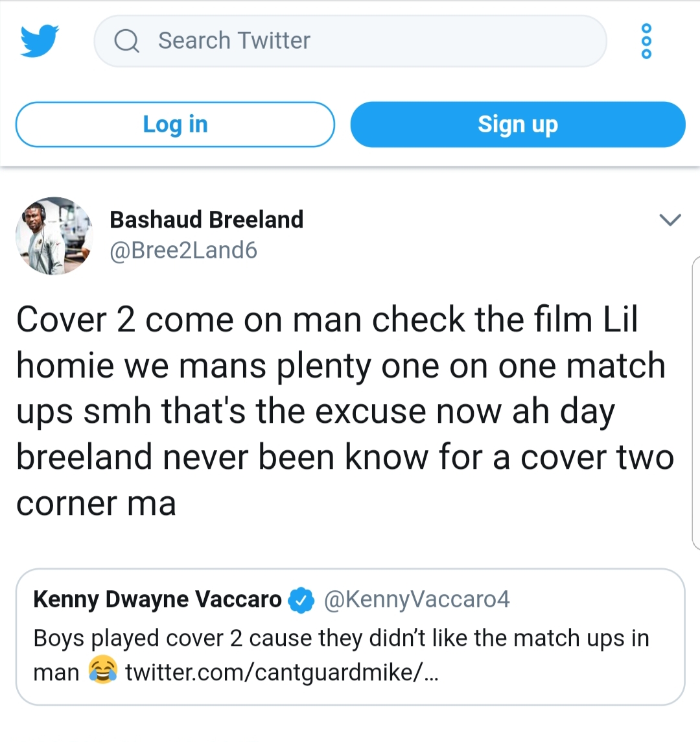Screen dimensions: 700x742
Task: Click the 'Search Twitter' placeholder text
Action: coord(234,41)
